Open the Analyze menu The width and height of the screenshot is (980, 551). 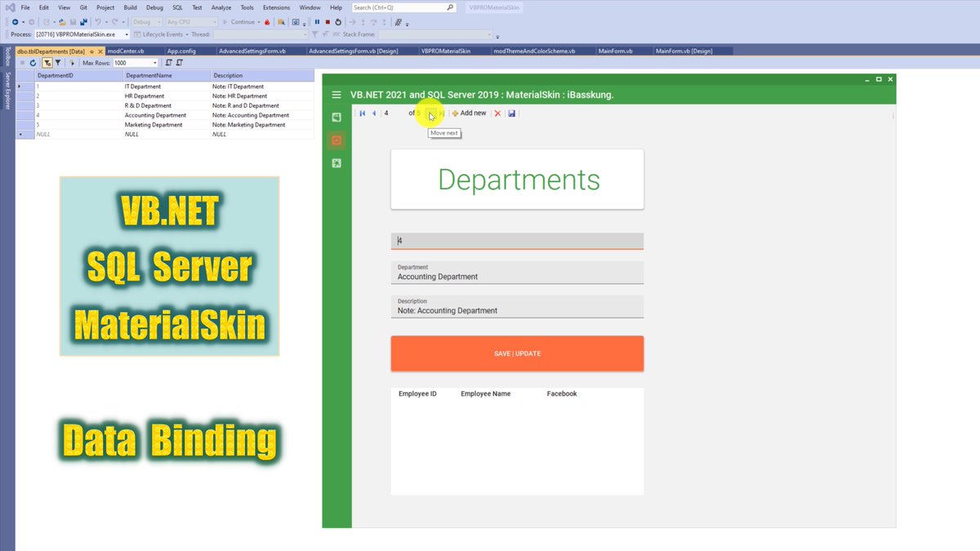click(221, 7)
